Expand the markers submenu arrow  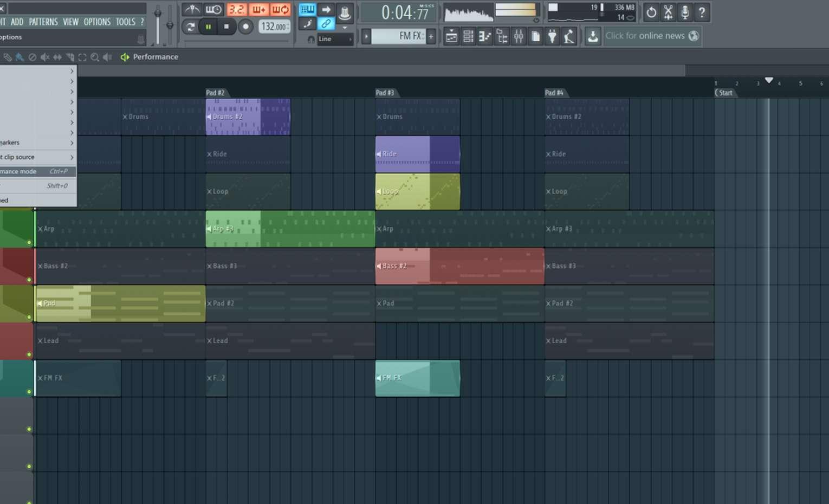click(x=72, y=143)
